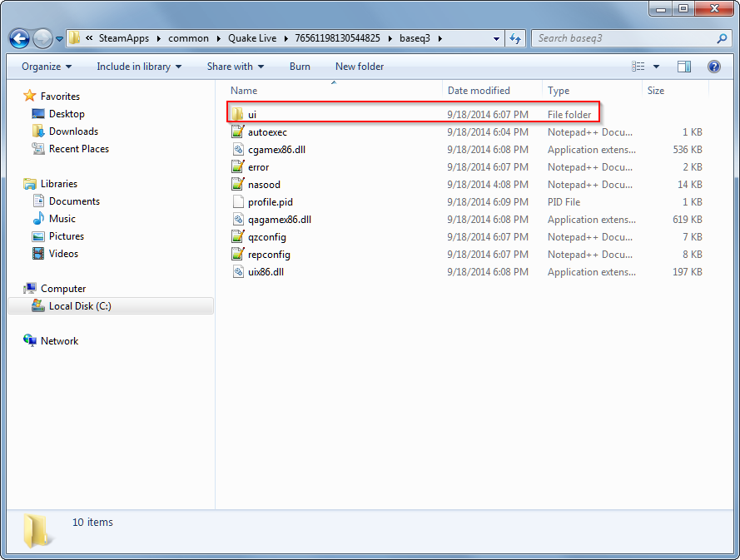Select Local Disk (C:) in navigation pane
740x560 pixels.
pyautogui.click(x=80, y=306)
